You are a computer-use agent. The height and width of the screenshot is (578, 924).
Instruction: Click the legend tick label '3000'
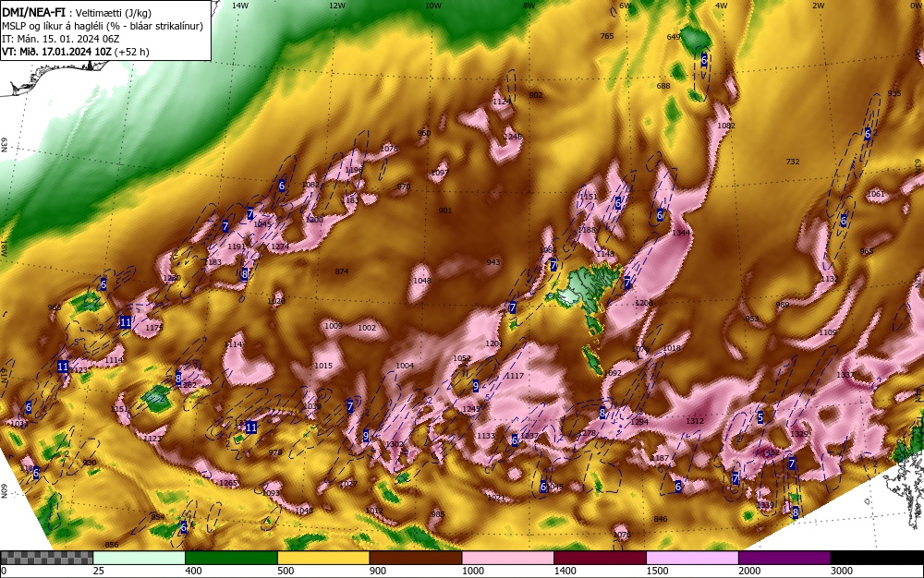[842, 571]
